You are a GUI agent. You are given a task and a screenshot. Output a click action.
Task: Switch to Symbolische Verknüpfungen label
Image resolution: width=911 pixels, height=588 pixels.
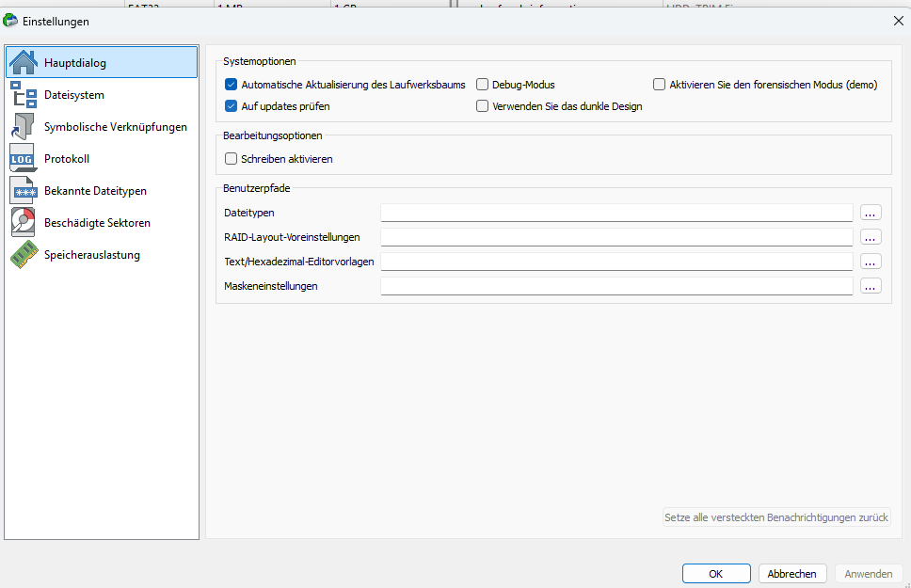115,127
